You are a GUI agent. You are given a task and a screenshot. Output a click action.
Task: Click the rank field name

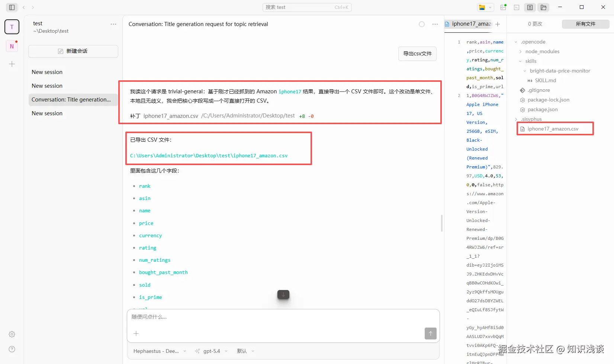(x=145, y=186)
